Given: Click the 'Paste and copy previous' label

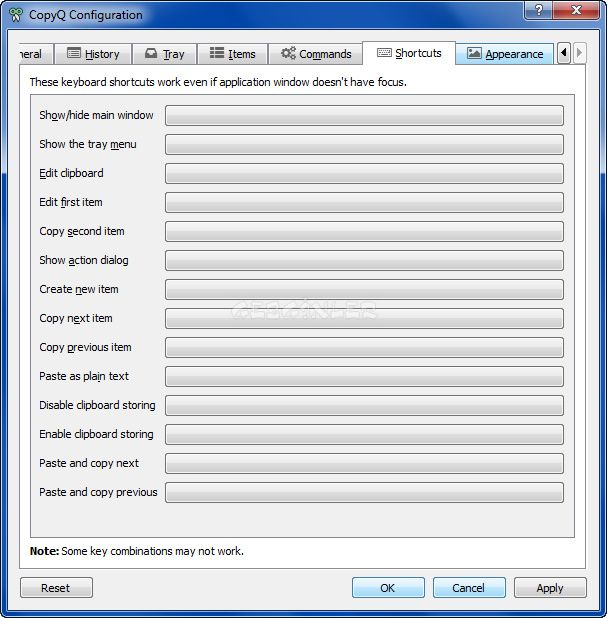Looking at the screenshot, I should tap(98, 492).
